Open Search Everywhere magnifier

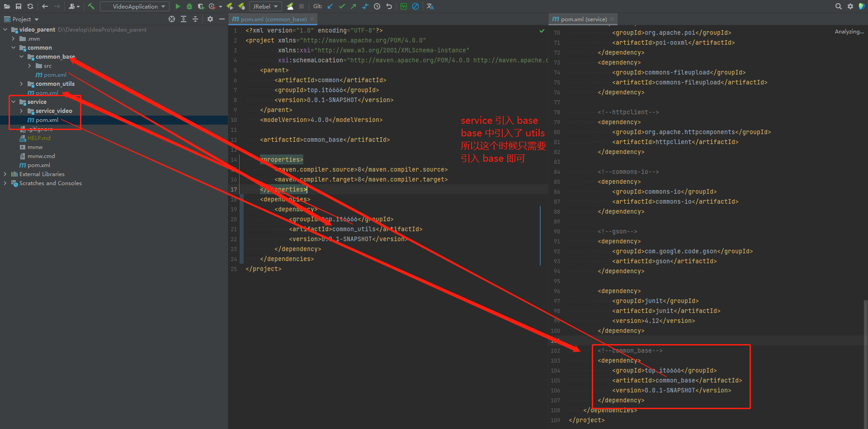838,6
